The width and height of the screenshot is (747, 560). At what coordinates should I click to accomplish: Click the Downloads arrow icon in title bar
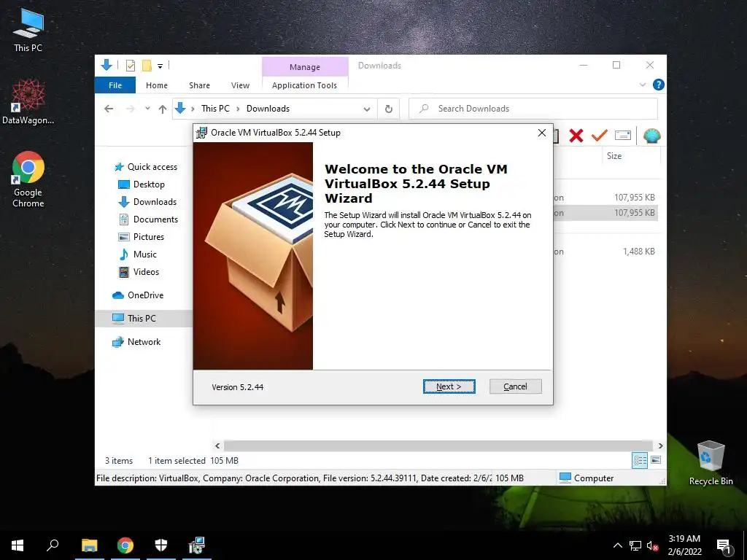coord(107,65)
